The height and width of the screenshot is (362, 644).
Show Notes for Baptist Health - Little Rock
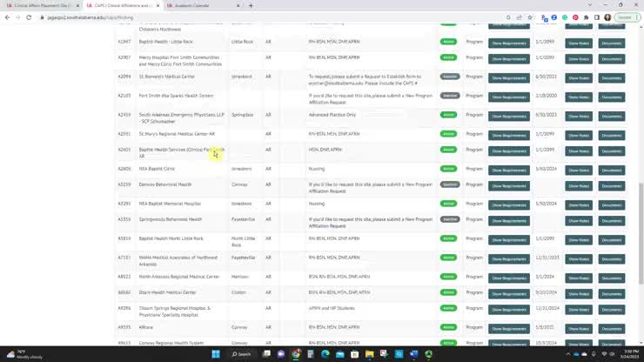[579, 44]
